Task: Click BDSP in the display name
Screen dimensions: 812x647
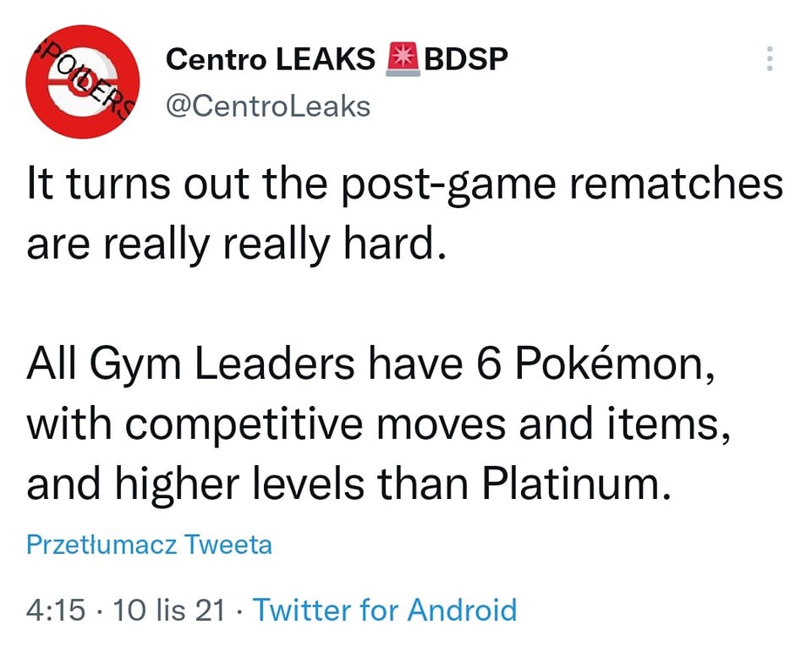Action: 465,59
